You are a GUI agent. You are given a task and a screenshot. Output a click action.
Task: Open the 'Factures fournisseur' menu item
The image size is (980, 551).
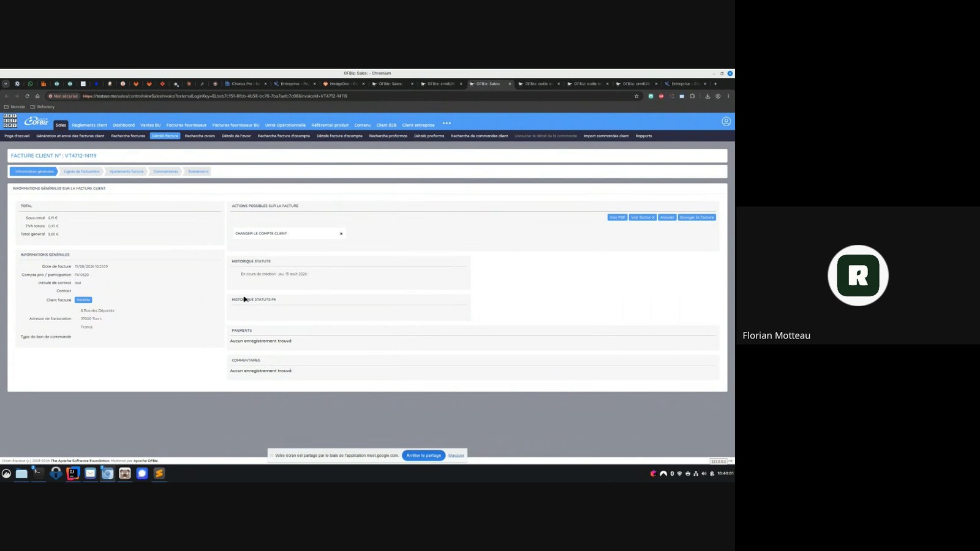coord(186,125)
